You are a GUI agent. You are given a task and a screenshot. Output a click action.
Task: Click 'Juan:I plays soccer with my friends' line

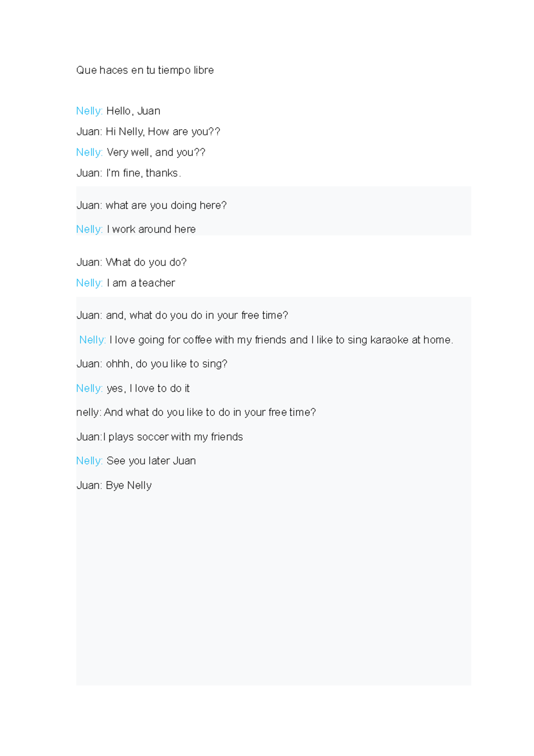pos(159,437)
